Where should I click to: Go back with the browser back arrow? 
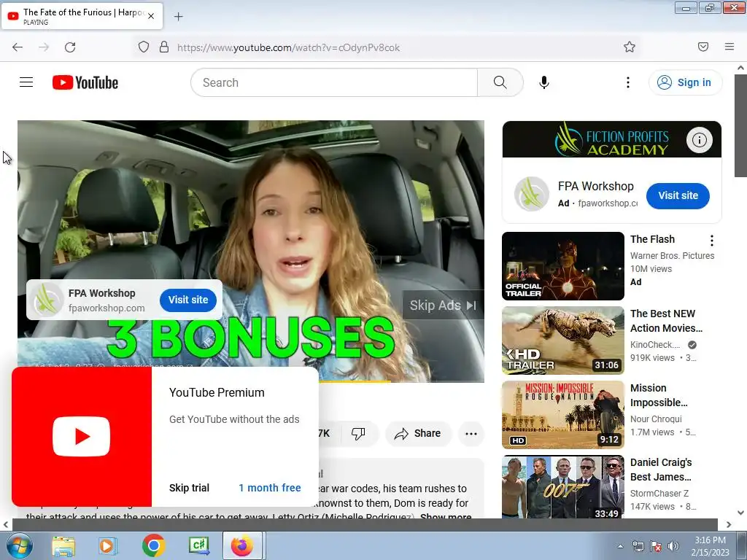(x=18, y=47)
